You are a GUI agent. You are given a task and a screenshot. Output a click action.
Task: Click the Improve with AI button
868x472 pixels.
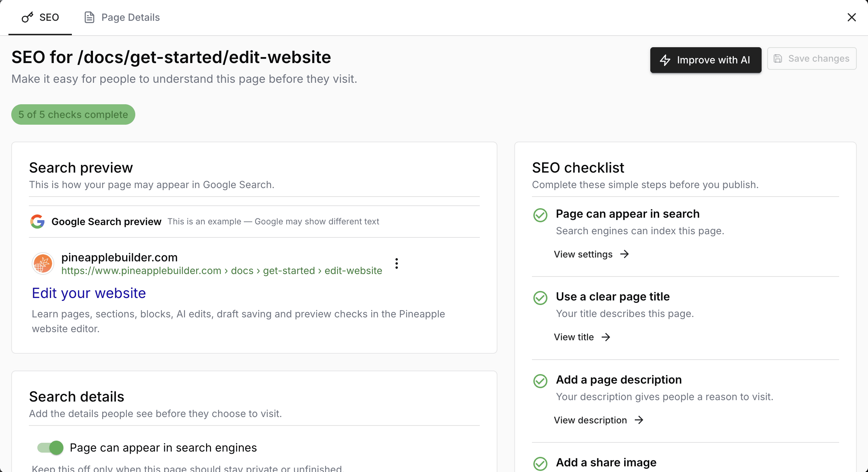click(706, 60)
